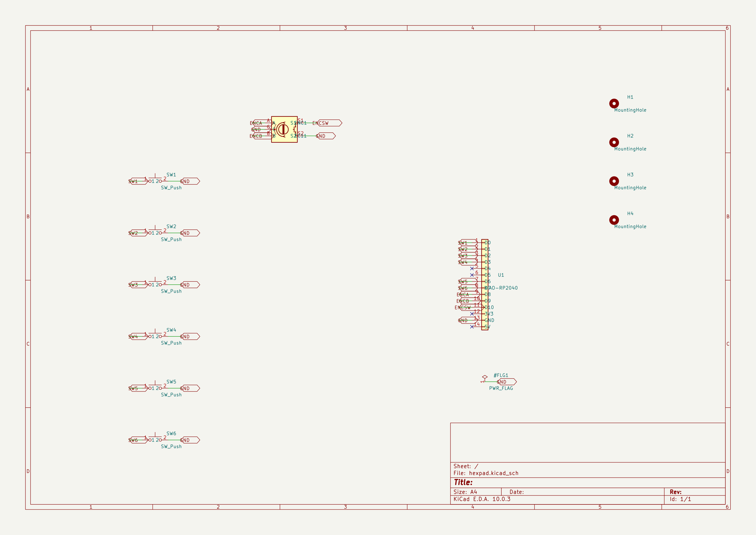This screenshot has width=756, height=535.
Task: Click the ENCA global label at pin D8
Action: tap(469, 294)
